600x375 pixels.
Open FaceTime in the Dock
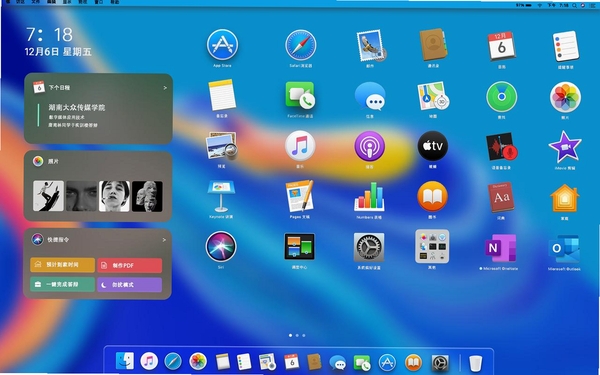(362, 362)
